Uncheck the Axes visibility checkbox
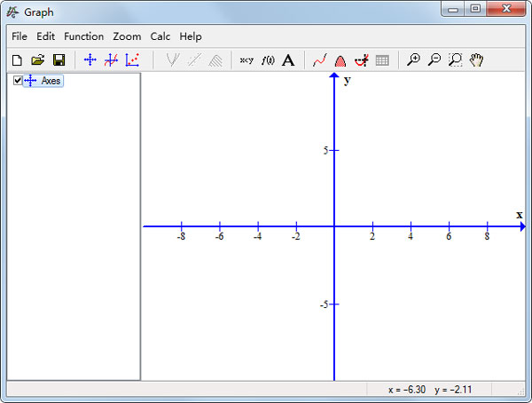The width and height of the screenshot is (532, 403). tap(18, 81)
